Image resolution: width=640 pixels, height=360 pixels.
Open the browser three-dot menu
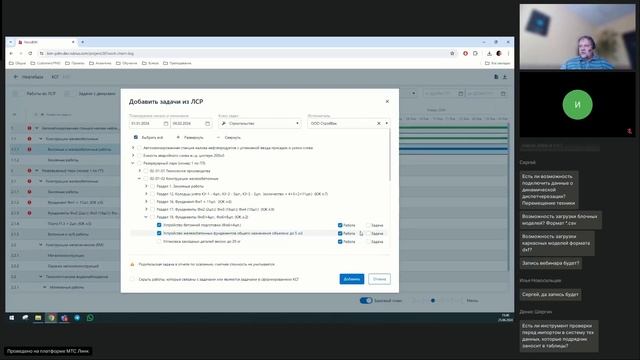[508, 53]
